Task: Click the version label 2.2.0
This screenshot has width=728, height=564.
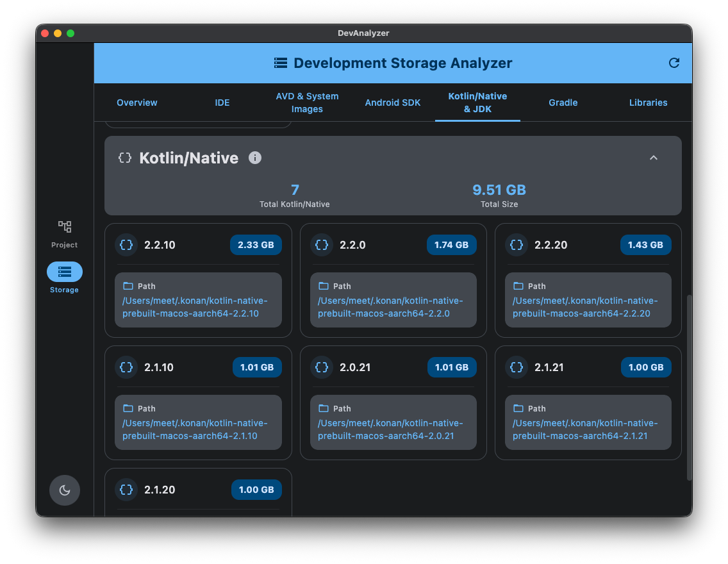Action: [x=352, y=245]
